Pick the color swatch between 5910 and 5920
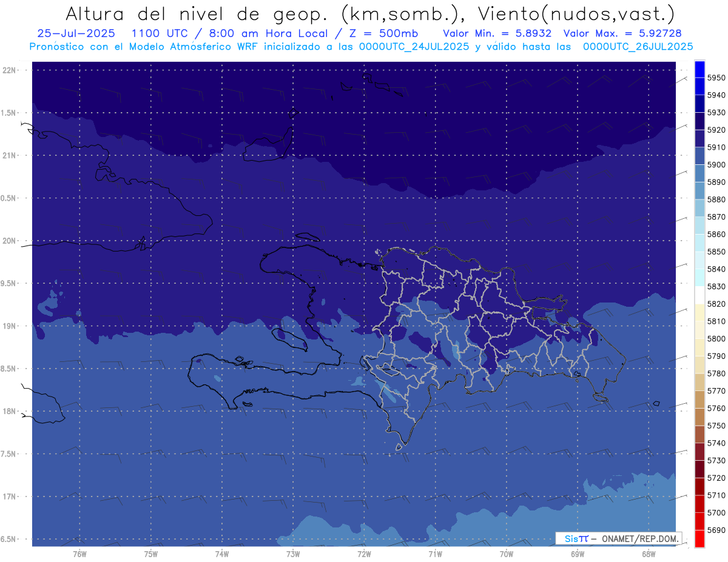Screen dimensions: 728x562 click(699, 139)
